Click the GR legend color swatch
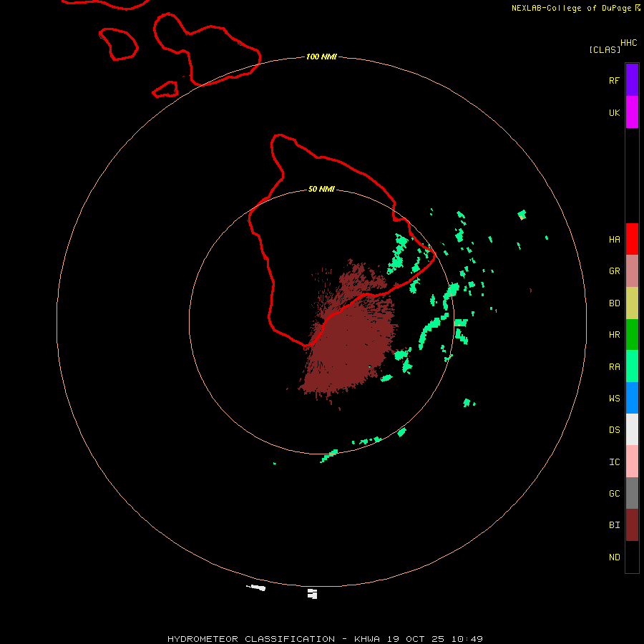 [632, 271]
